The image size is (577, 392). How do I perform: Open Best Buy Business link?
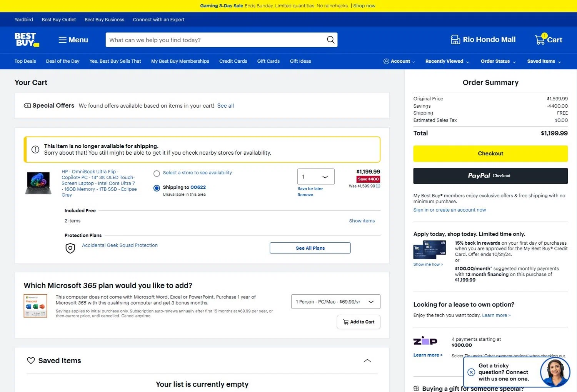tap(104, 20)
